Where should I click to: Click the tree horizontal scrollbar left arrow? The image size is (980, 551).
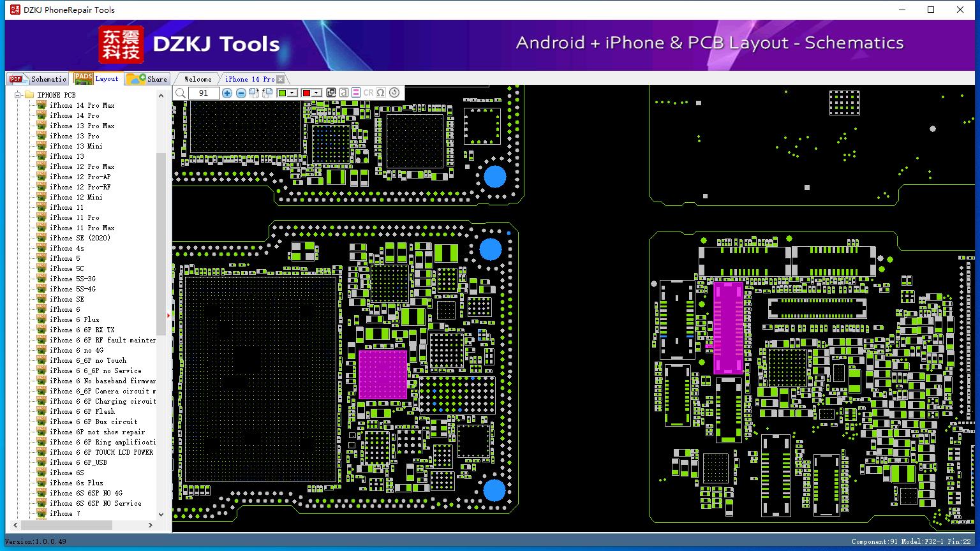[17, 525]
